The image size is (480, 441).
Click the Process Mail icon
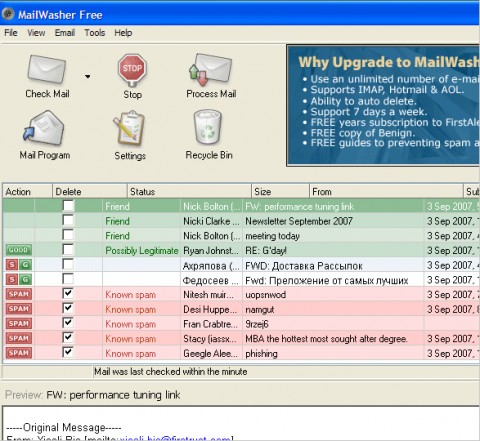click(x=211, y=70)
